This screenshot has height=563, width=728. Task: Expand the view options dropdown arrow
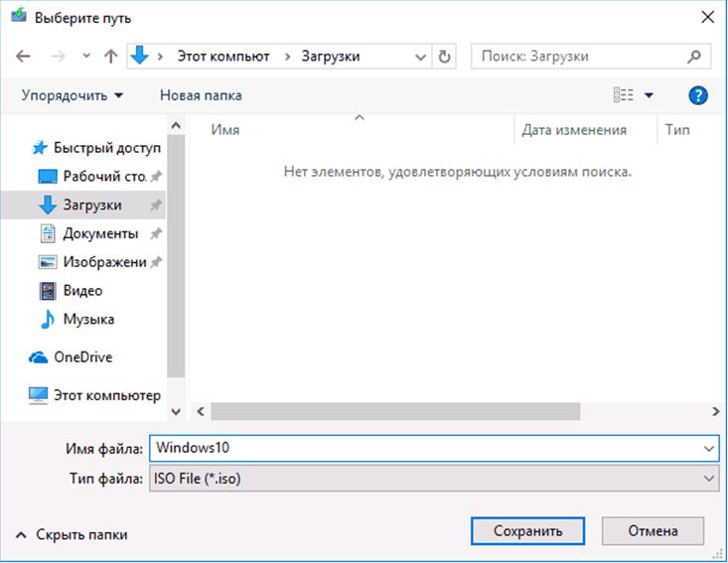(650, 95)
